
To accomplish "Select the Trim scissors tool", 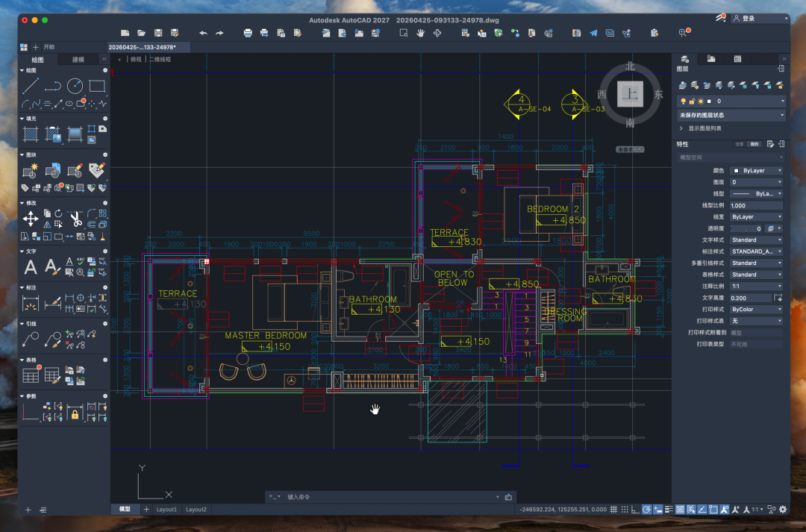I will click(76, 219).
